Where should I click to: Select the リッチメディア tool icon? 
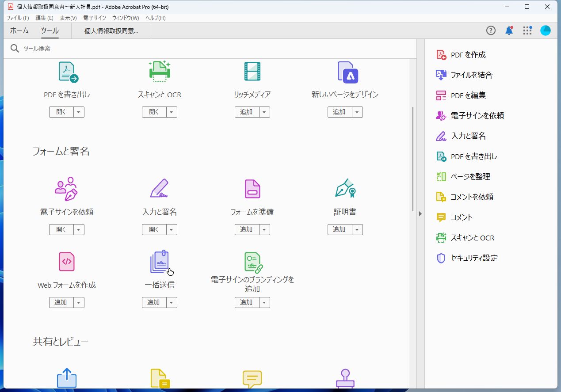[252, 72]
